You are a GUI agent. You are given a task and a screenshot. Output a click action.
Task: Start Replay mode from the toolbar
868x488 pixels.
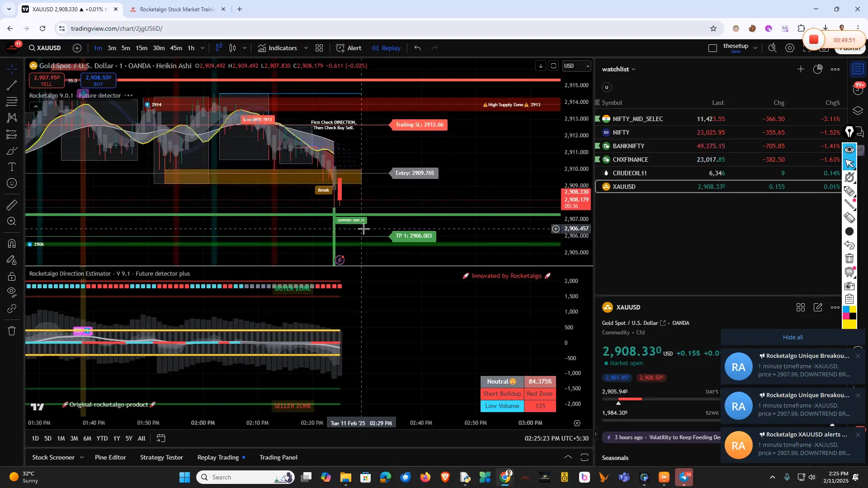click(x=386, y=48)
